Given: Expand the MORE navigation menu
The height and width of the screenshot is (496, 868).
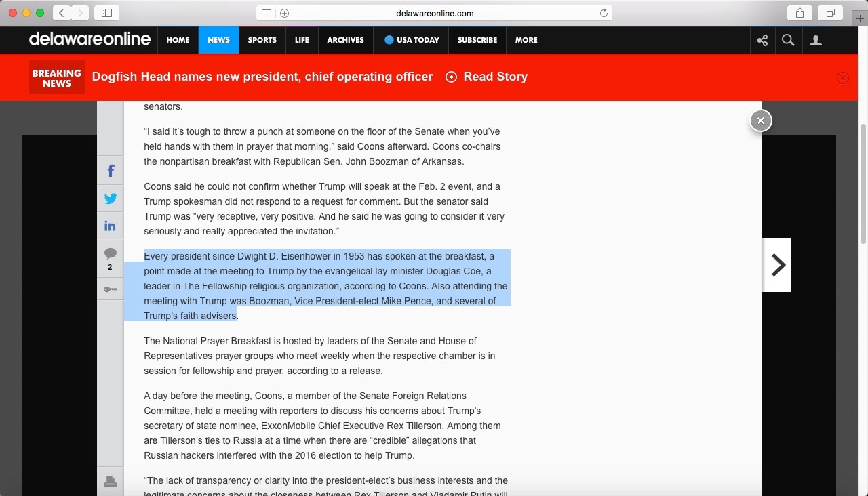Looking at the screenshot, I should 526,40.
